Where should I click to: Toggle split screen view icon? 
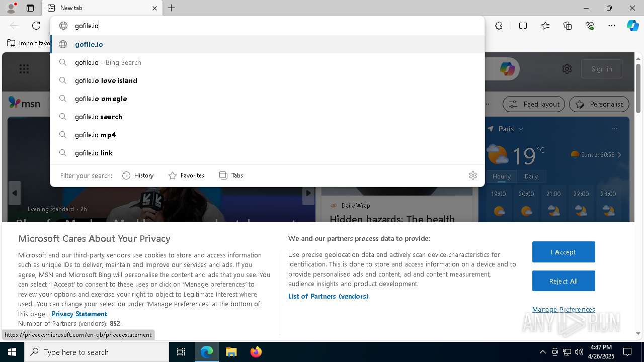coord(523,26)
